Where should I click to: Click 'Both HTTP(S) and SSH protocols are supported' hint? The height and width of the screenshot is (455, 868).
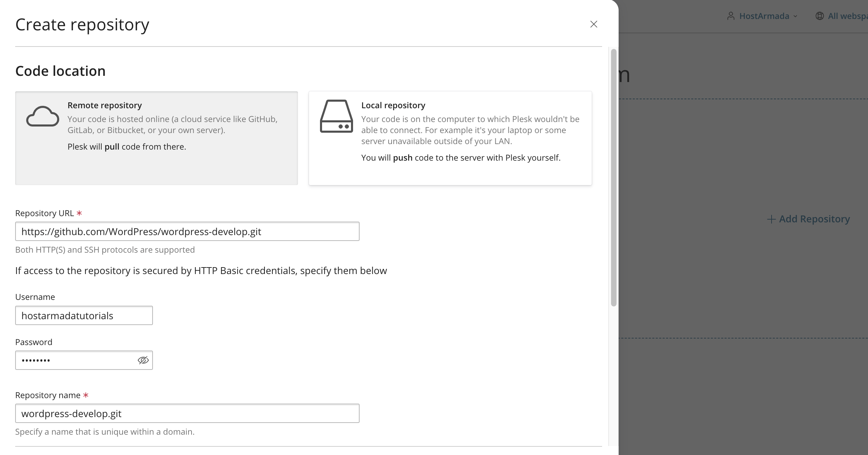point(105,250)
